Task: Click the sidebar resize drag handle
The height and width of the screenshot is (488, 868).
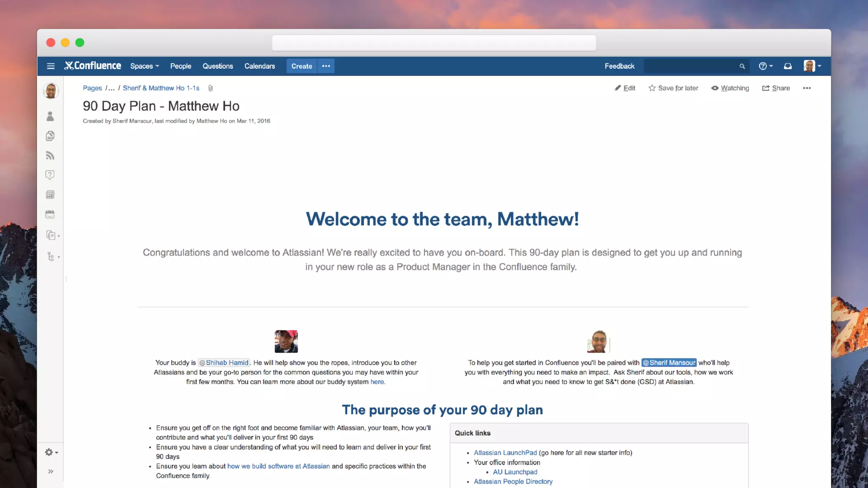Action: [x=66, y=279]
